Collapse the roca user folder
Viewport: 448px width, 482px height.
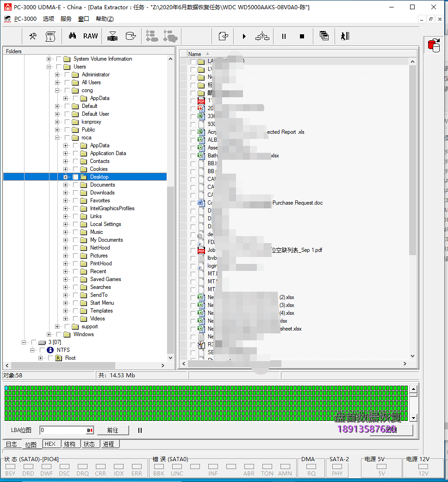pos(57,138)
